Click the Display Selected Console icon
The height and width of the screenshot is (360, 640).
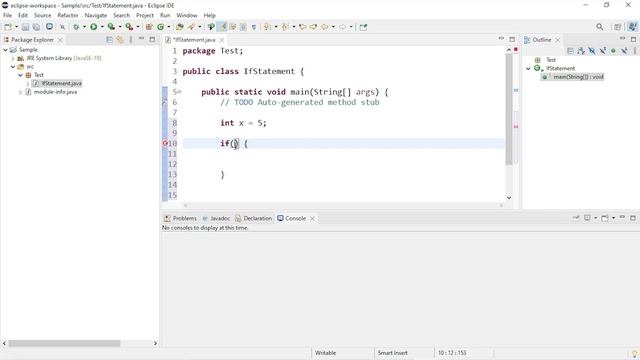point(587,218)
